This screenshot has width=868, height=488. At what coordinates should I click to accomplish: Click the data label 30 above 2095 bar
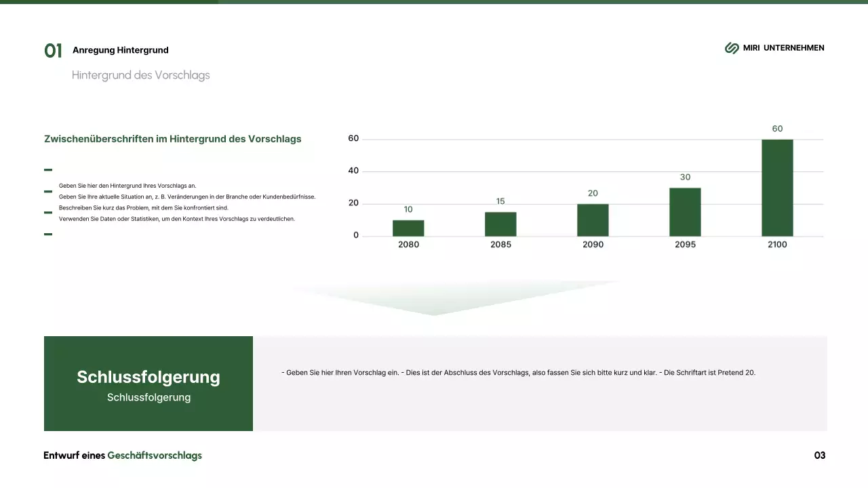(685, 178)
